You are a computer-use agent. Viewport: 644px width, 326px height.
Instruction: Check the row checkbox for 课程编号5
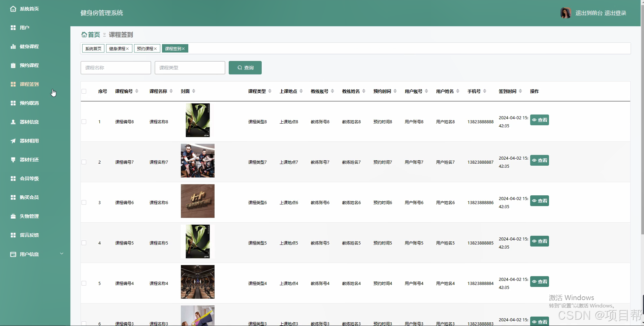[84, 243]
